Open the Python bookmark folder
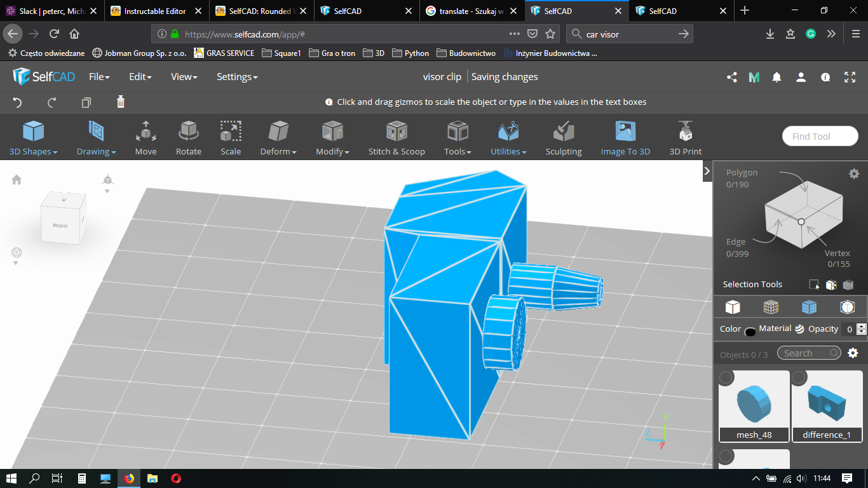 (410, 53)
